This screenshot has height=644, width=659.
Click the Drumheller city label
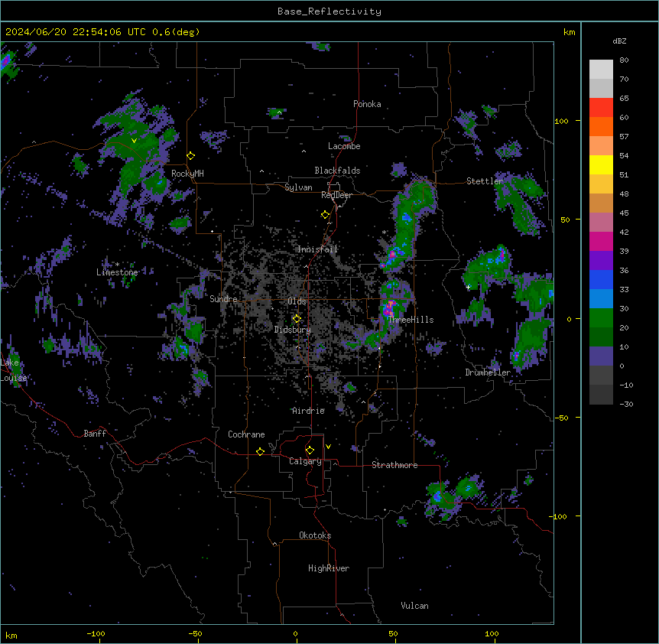pos(488,372)
